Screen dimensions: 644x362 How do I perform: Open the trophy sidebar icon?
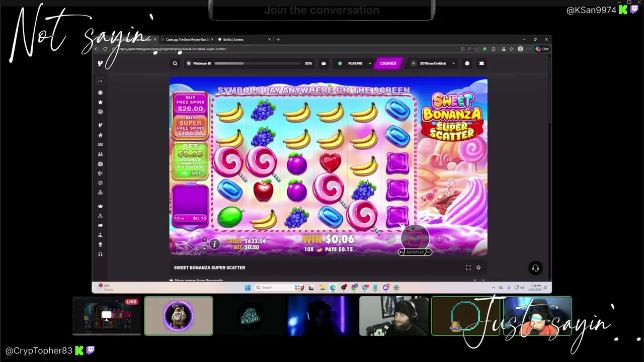(100, 244)
